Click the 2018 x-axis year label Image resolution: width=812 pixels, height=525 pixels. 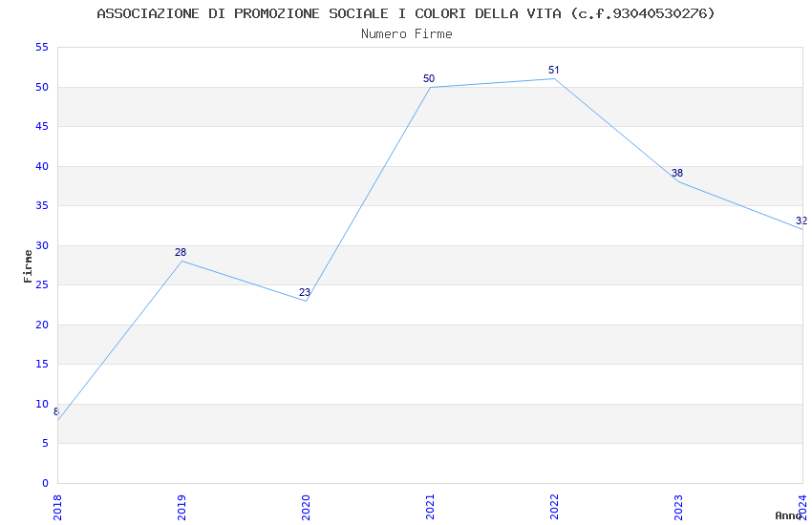click(x=57, y=506)
